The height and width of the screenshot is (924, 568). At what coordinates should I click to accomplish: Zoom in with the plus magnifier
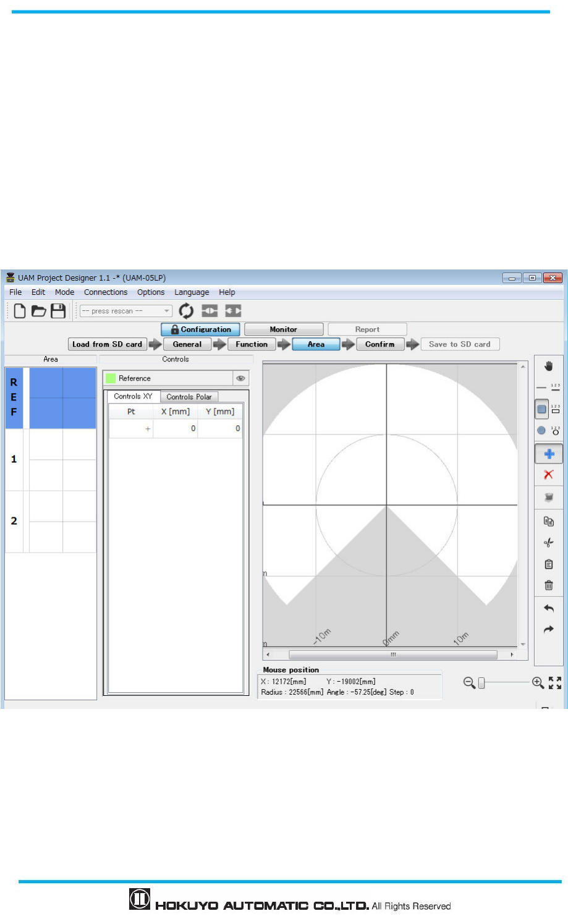(x=538, y=682)
